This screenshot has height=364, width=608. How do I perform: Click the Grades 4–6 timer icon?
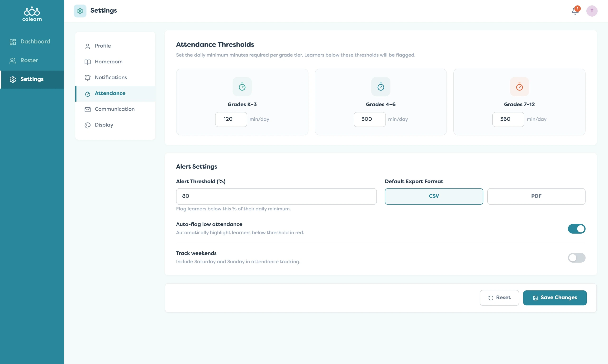pos(381,87)
